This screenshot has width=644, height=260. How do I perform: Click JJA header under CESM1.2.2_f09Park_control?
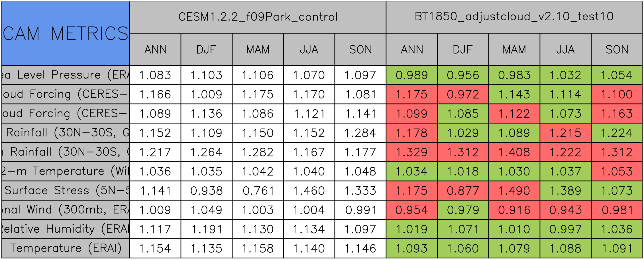[309, 50]
